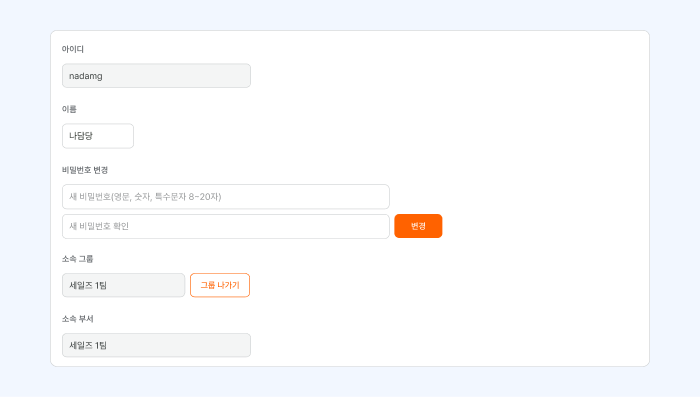The image size is (700, 397).
Task: Click the password rule placeholder text
Action: [x=145, y=196]
